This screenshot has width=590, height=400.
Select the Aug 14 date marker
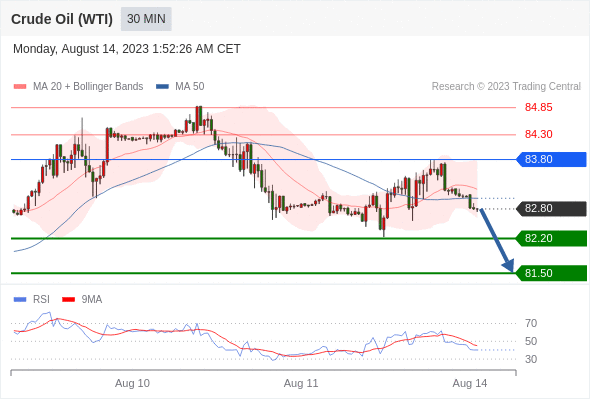tap(470, 383)
